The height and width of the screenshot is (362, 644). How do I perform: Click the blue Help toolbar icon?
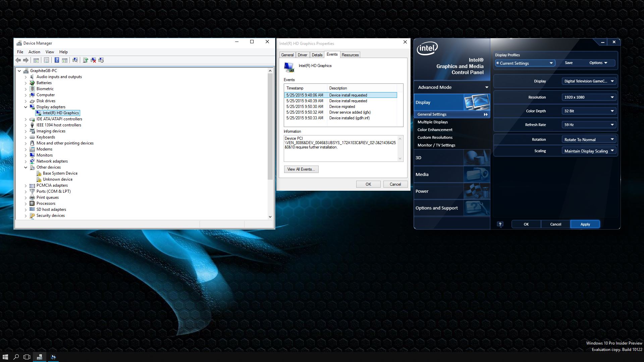[57, 60]
